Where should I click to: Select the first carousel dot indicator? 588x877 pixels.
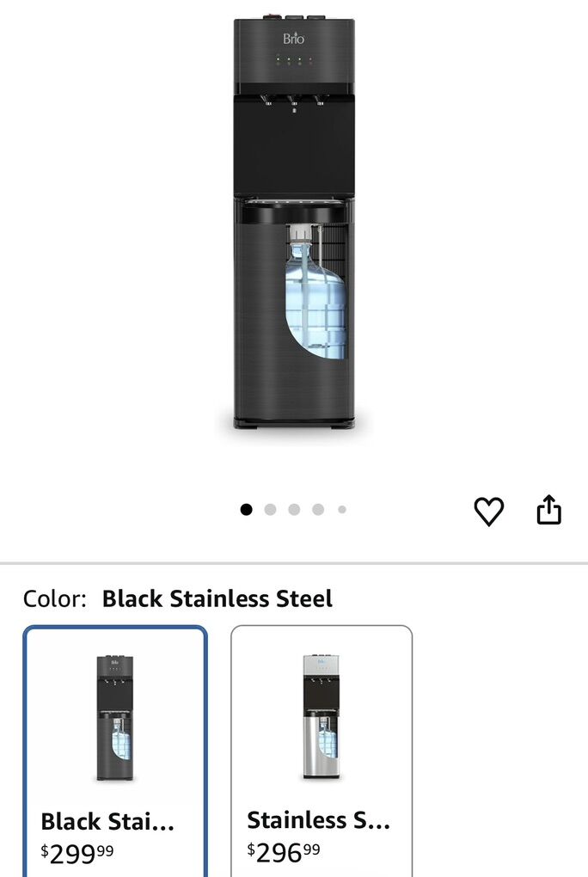point(247,509)
